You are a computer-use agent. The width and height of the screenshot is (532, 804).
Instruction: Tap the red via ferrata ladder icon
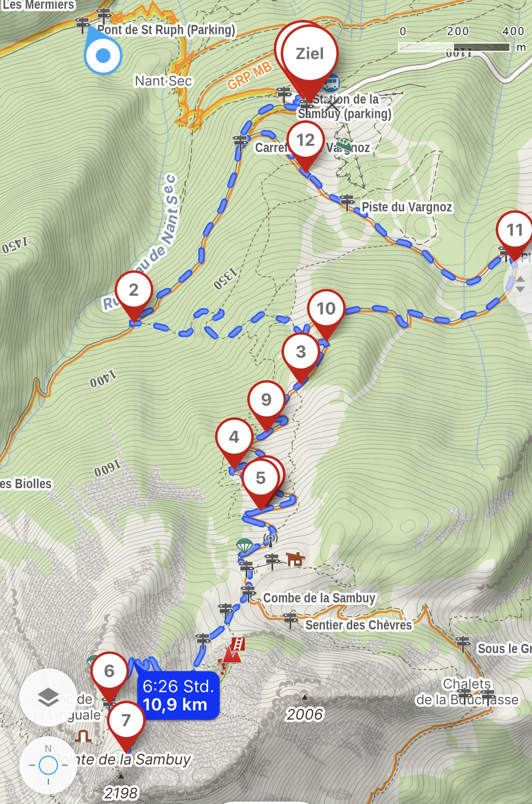pos(238,644)
